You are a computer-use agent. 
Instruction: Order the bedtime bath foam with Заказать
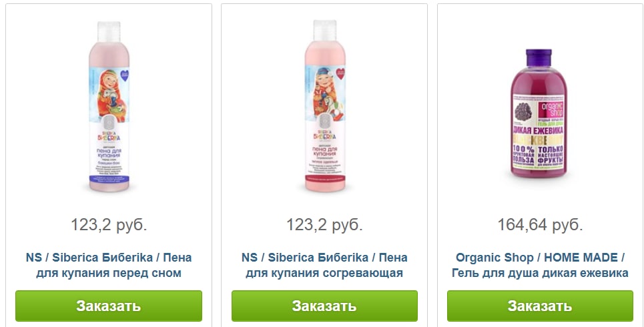click(109, 306)
